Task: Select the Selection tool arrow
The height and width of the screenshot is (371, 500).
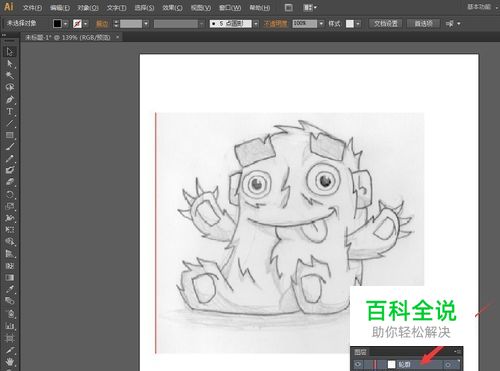Action: 10,52
